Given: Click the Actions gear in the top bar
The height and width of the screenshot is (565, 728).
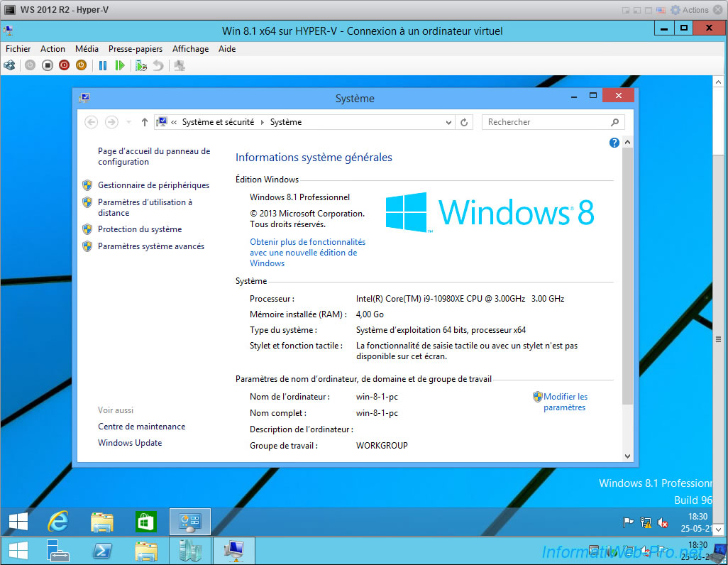Looking at the screenshot, I should point(675,10).
